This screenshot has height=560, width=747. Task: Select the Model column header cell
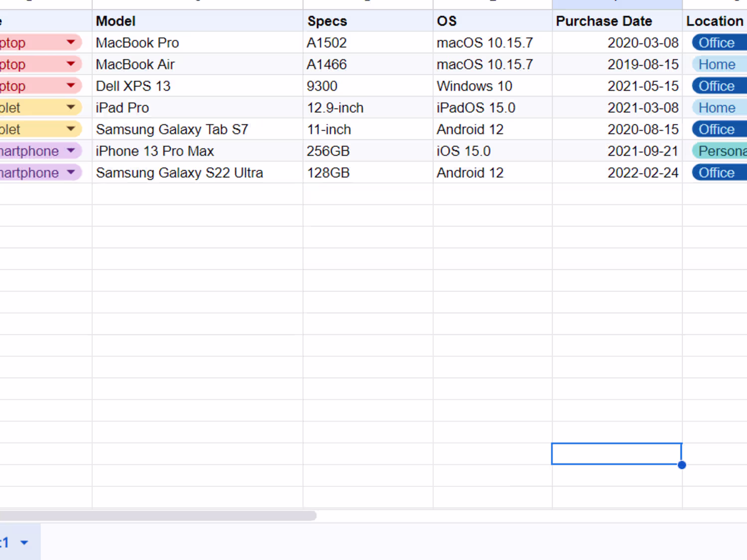(197, 21)
